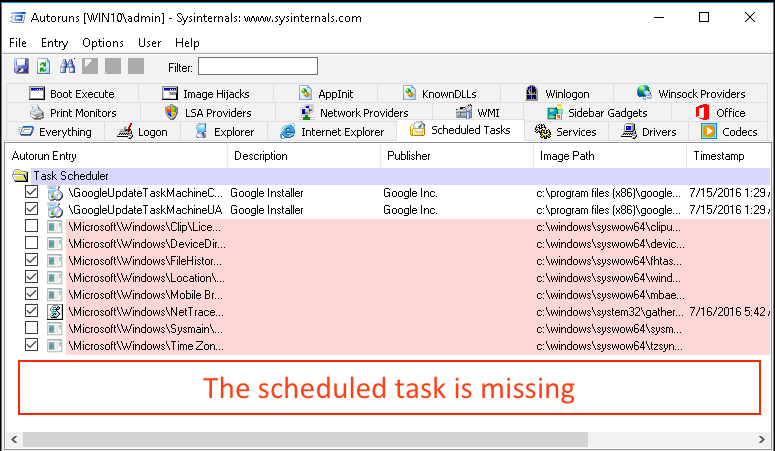Sort by the Image Path column header
The height and width of the screenshot is (451, 775).
pos(569,156)
